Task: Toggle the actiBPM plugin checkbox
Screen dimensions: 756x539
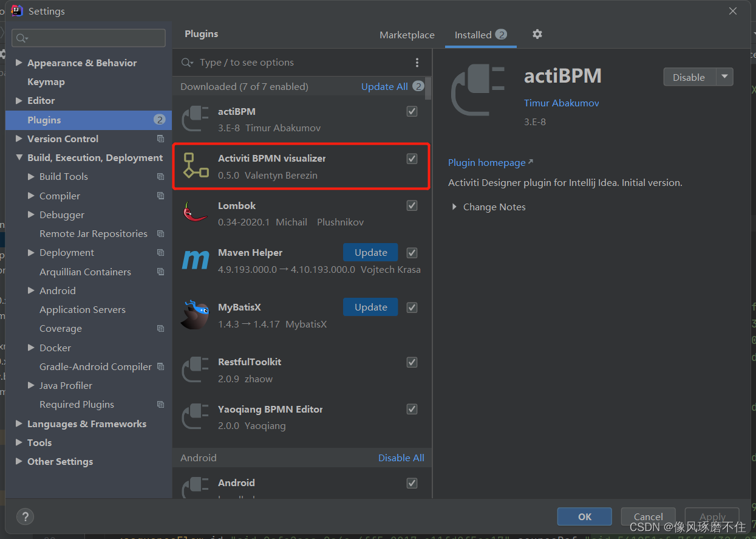Action: pyautogui.click(x=412, y=111)
